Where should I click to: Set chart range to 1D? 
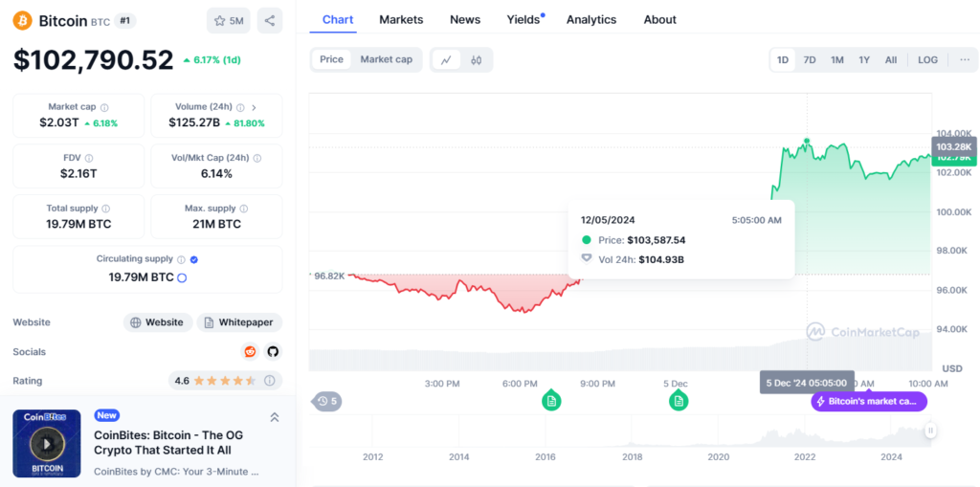point(783,60)
